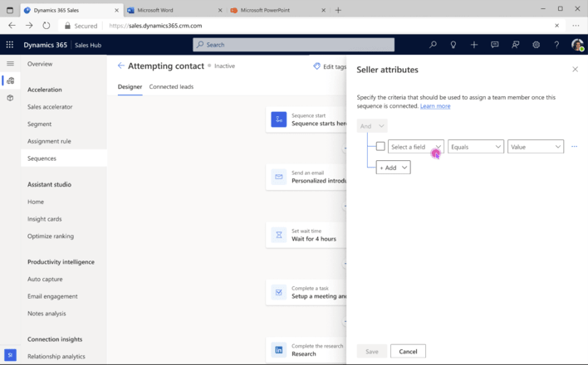
Task: Close the Seller attributes panel
Action: coord(575,70)
